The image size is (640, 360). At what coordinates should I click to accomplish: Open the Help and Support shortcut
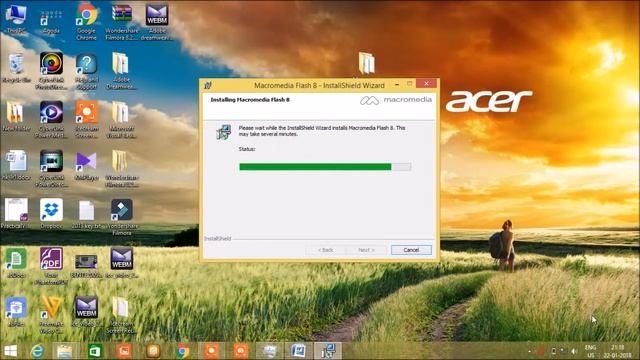[86, 71]
